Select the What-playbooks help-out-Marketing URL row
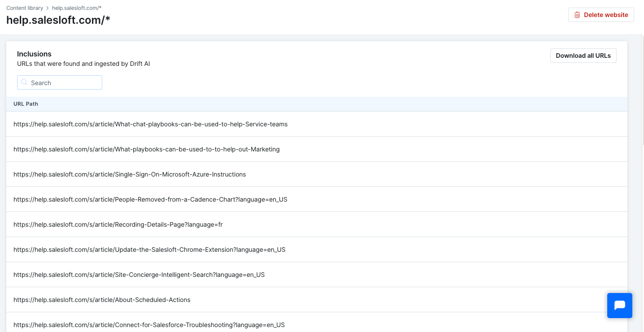The width and height of the screenshot is (644, 332). (317, 149)
